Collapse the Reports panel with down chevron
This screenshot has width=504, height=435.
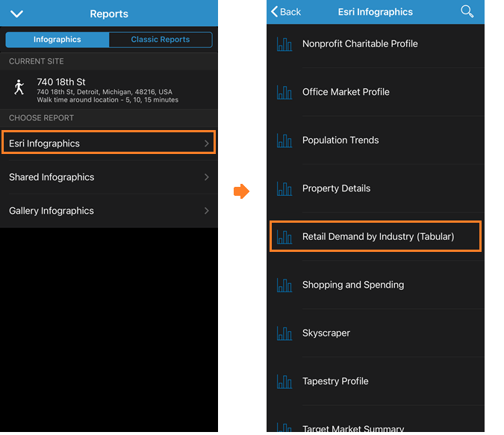(16, 14)
